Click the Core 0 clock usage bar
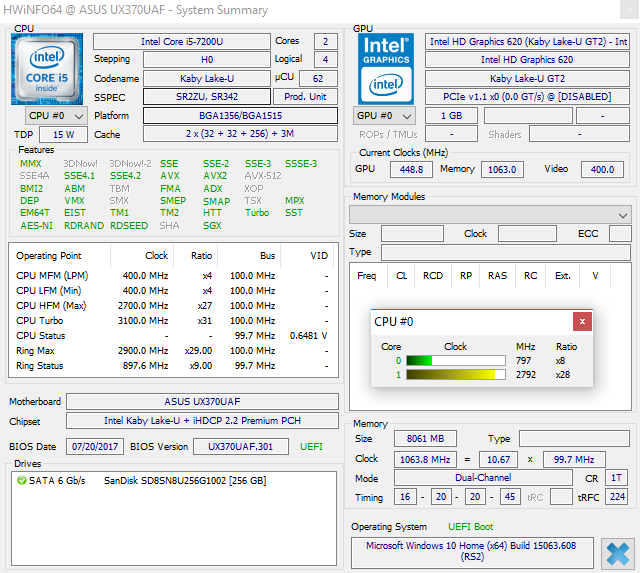 click(x=456, y=360)
